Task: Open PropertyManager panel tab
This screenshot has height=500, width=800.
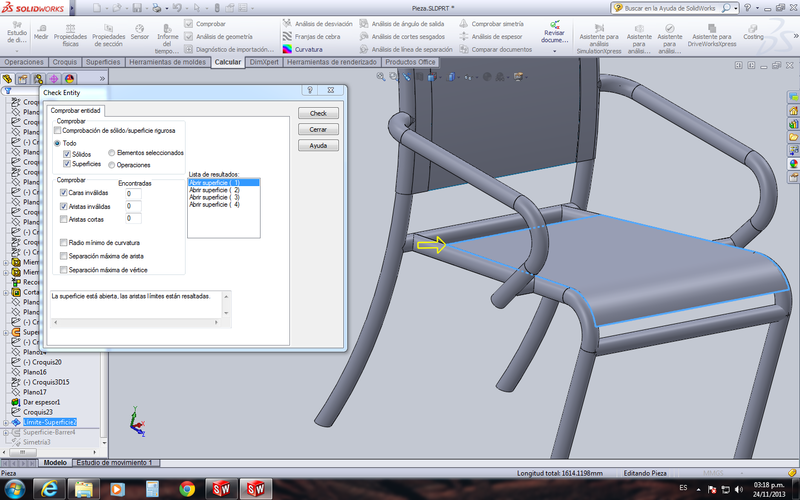Action: point(22,79)
